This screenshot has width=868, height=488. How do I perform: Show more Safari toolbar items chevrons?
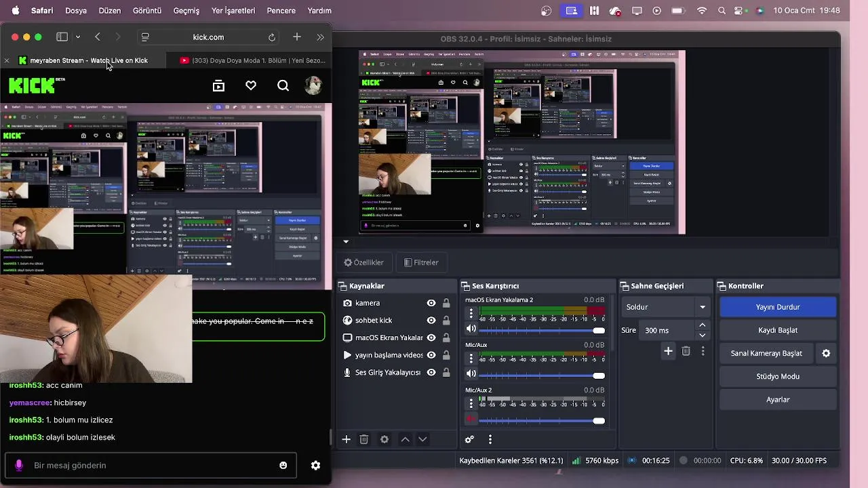coord(320,37)
